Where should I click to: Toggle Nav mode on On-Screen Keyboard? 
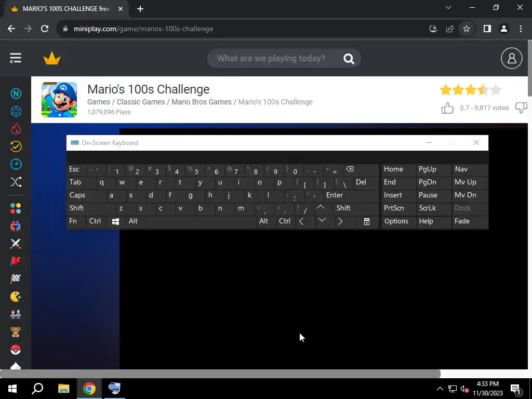click(470, 169)
